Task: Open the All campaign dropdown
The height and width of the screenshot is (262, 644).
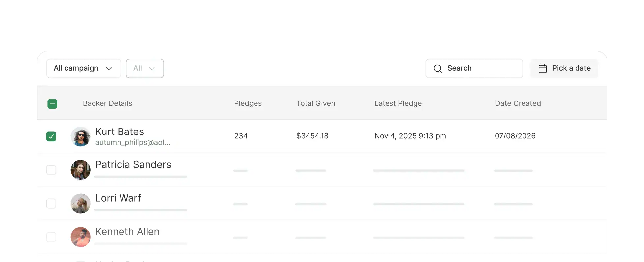Action: 83,69
